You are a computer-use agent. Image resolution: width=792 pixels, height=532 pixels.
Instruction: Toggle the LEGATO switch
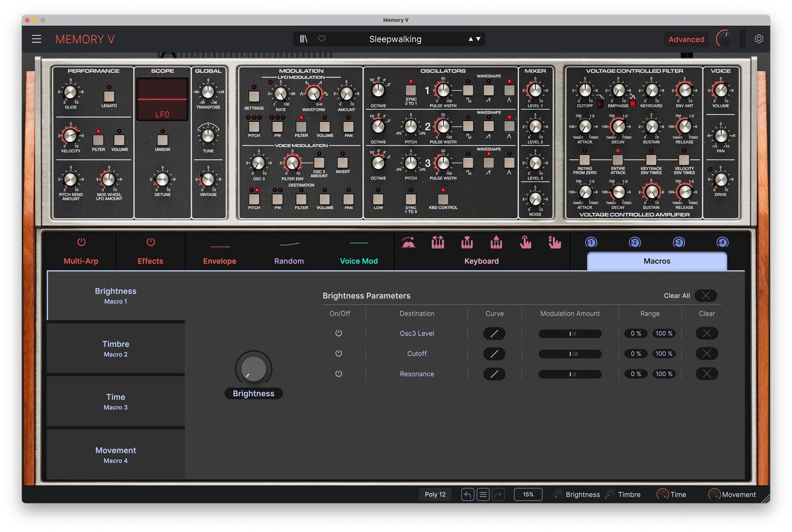[109, 96]
